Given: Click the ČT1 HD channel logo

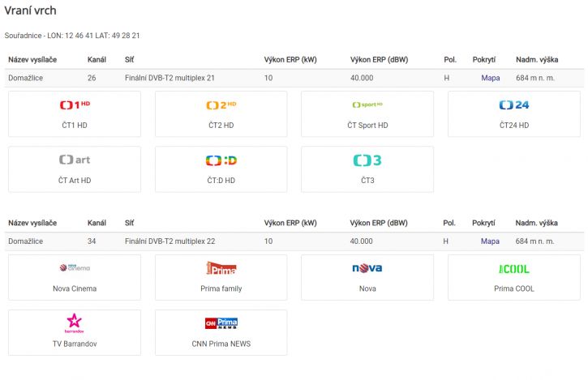Looking at the screenshot, I should point(75,105).
